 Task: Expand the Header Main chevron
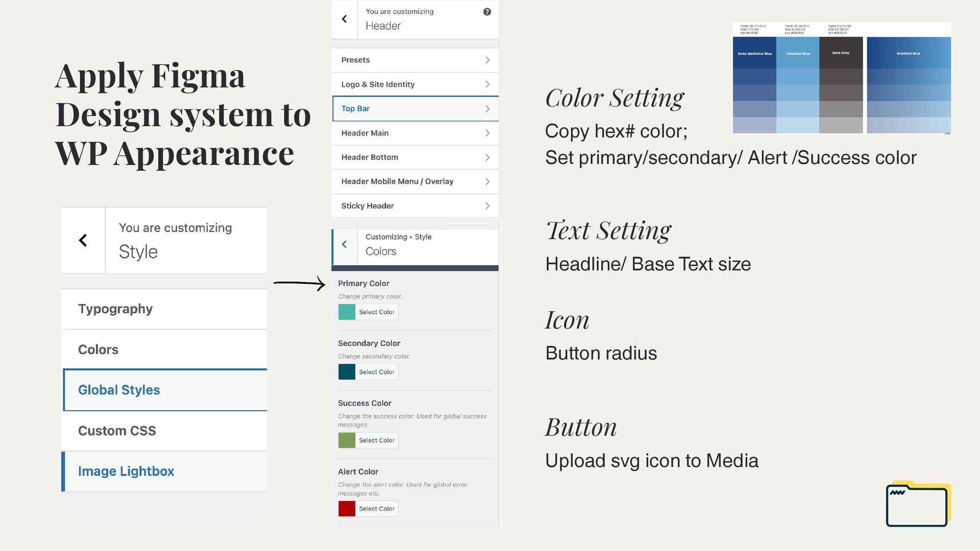coord(487,133)
